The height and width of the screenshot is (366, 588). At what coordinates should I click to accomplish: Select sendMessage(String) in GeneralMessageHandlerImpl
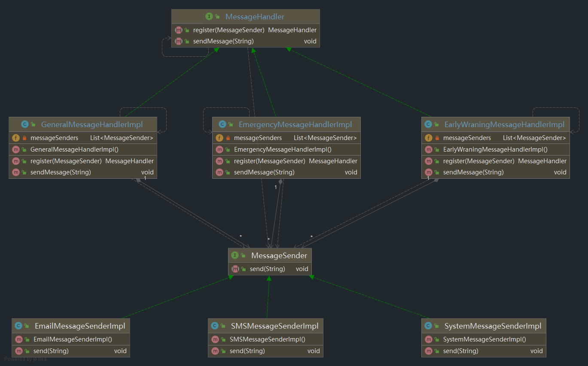click(x=61, y=172)
